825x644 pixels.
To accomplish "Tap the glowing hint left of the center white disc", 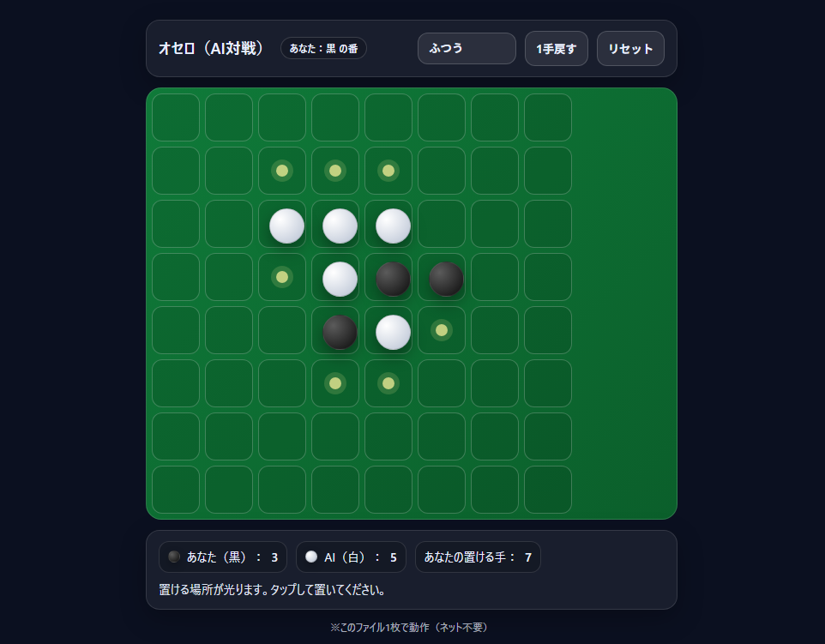I will (282, 278).
